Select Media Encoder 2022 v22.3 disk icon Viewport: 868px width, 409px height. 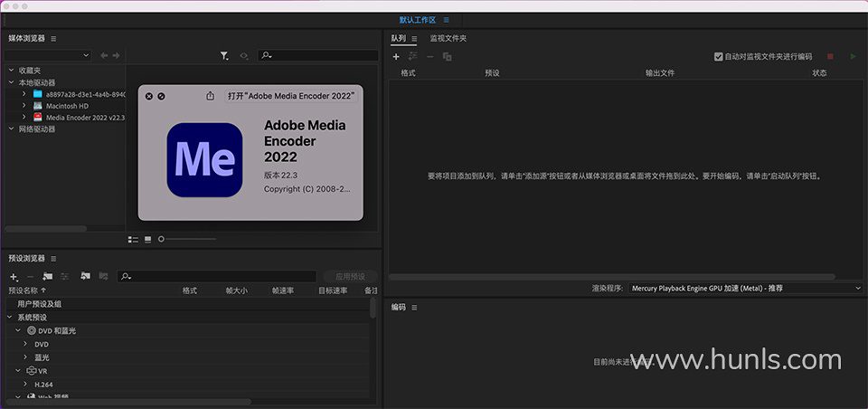coord(38,117)
